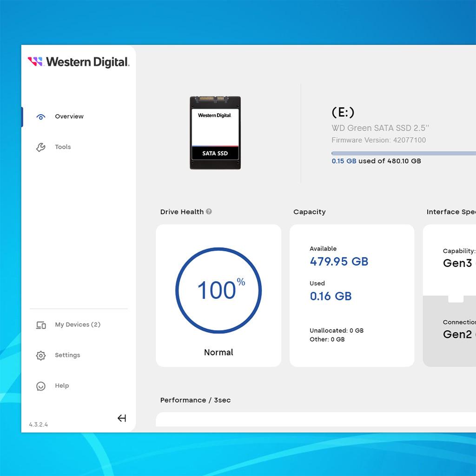Screen dimensions: 476x476
Task: Click the 100% health ring
Action: coord(218,291)
